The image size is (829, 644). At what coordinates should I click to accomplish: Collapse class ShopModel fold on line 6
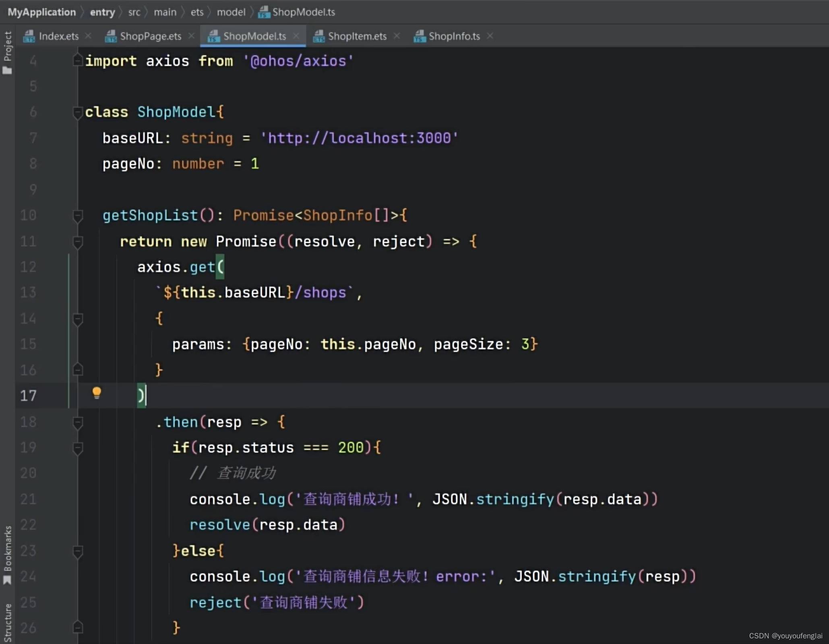pos(77,112)
